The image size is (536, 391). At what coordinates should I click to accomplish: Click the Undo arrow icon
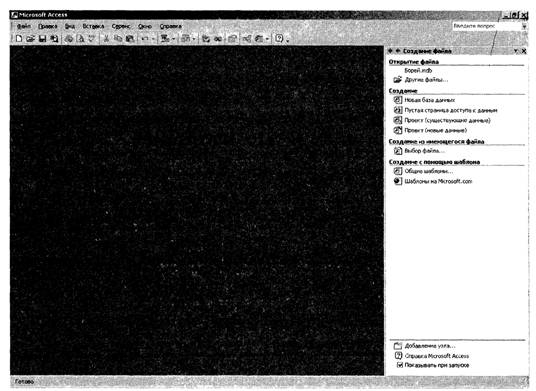tap(145, 39)
